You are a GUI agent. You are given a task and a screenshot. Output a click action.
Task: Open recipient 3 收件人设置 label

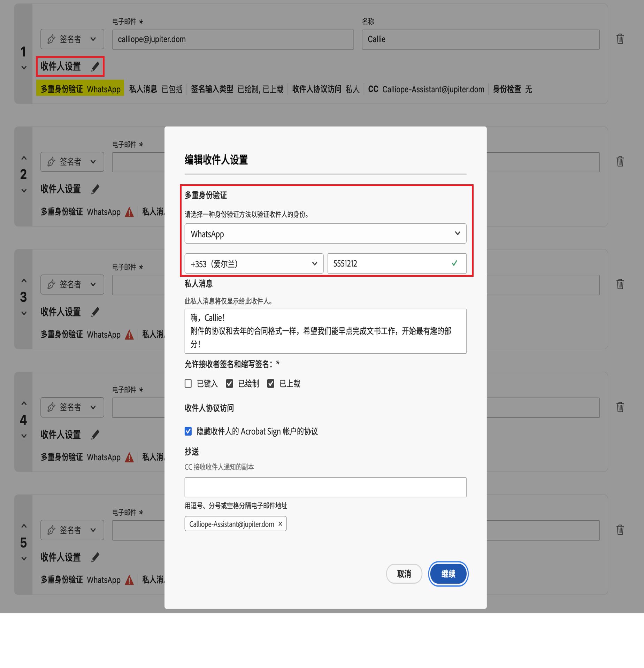coord(61,312)
